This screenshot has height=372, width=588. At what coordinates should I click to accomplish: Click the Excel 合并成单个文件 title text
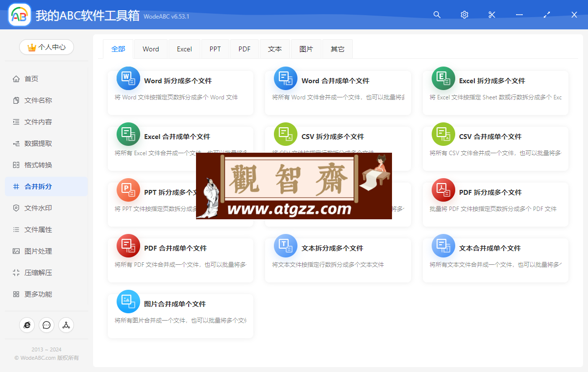(177, 137)
